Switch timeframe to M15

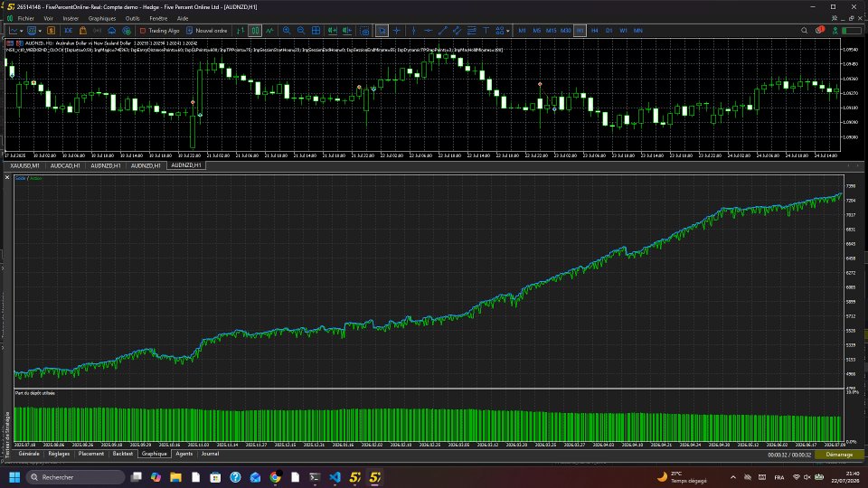pyautogui.click(x=551, y=31)
